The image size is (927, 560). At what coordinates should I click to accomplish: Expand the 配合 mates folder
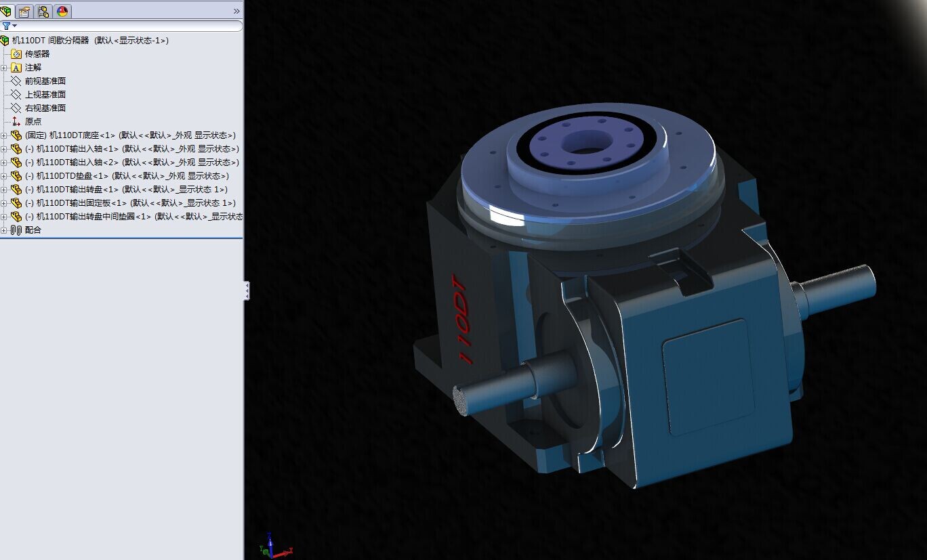coord(3,230)
